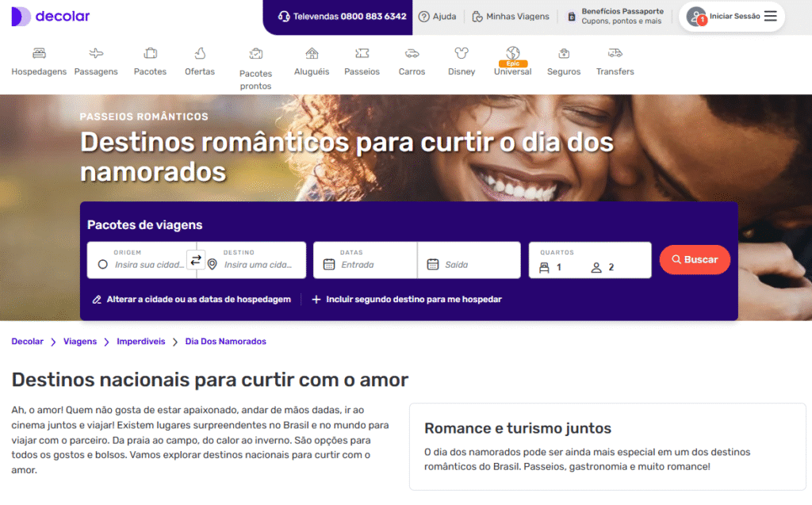This screenshot has width=812, height=505.
Task: Select the Seguros insurance icon
Action: coord(564,53)
